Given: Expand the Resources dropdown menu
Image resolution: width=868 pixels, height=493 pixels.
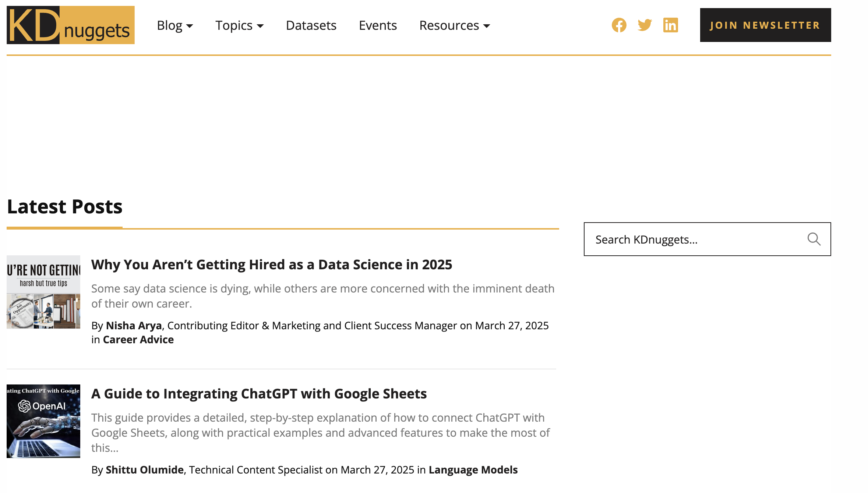Looking at the screenshot, I should coord(454,25).
